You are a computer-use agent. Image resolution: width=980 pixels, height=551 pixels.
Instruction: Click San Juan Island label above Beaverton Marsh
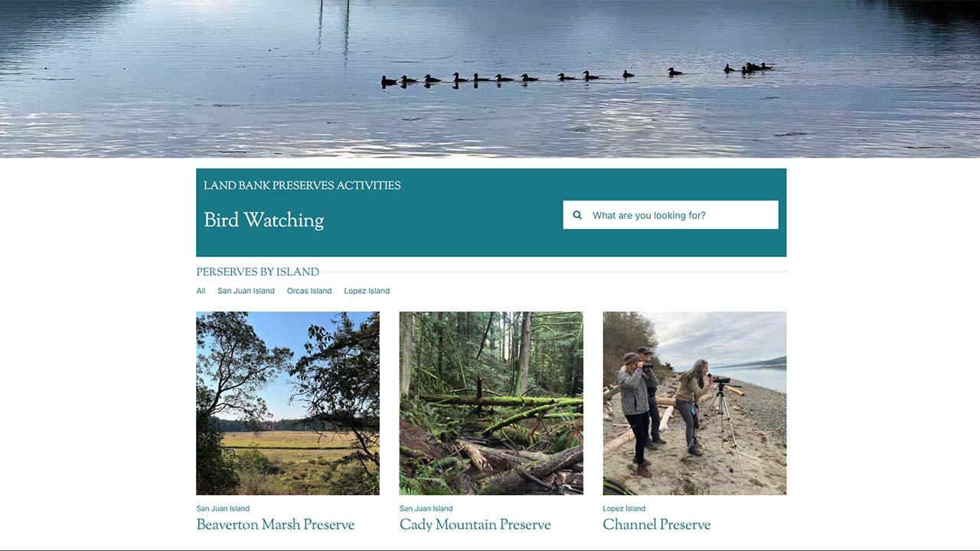coord(223,508)
